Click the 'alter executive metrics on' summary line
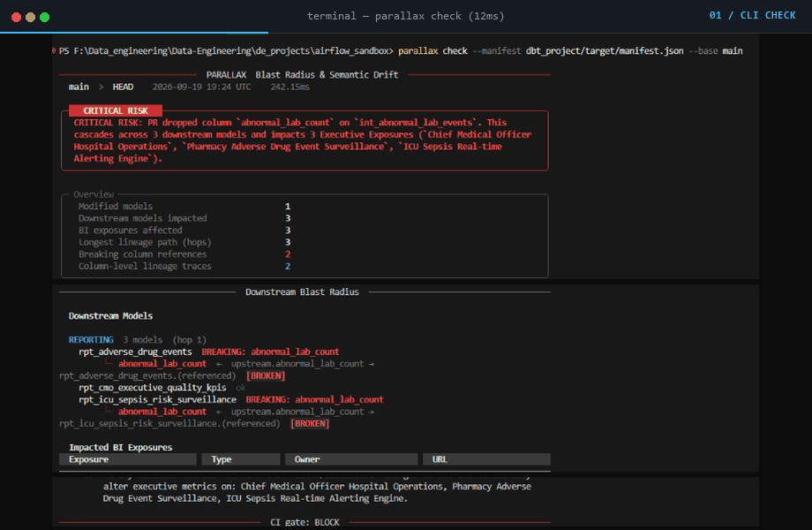 click(x=317, y=487)
